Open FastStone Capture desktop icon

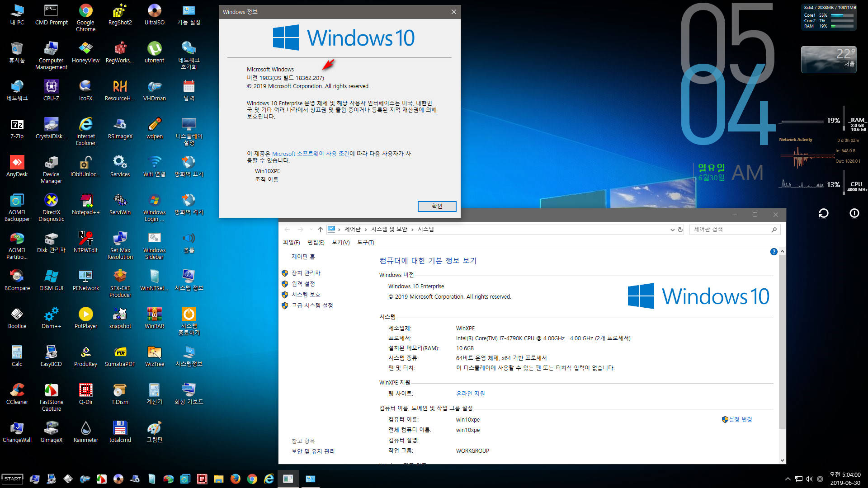[x=51, y=397]
